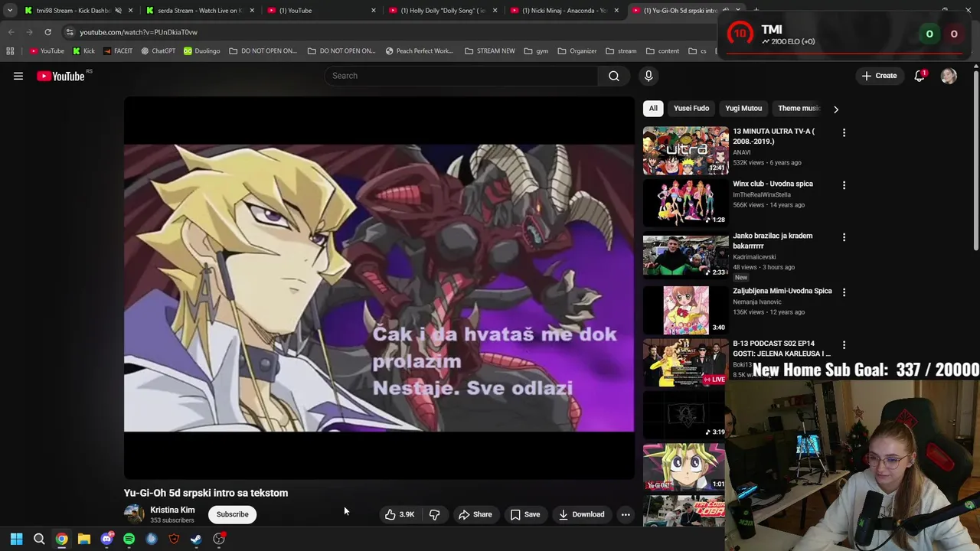Image resolution: width=980 pixels, height=551 pixels.
Task: Click the Share button
Action: (475, 514)
